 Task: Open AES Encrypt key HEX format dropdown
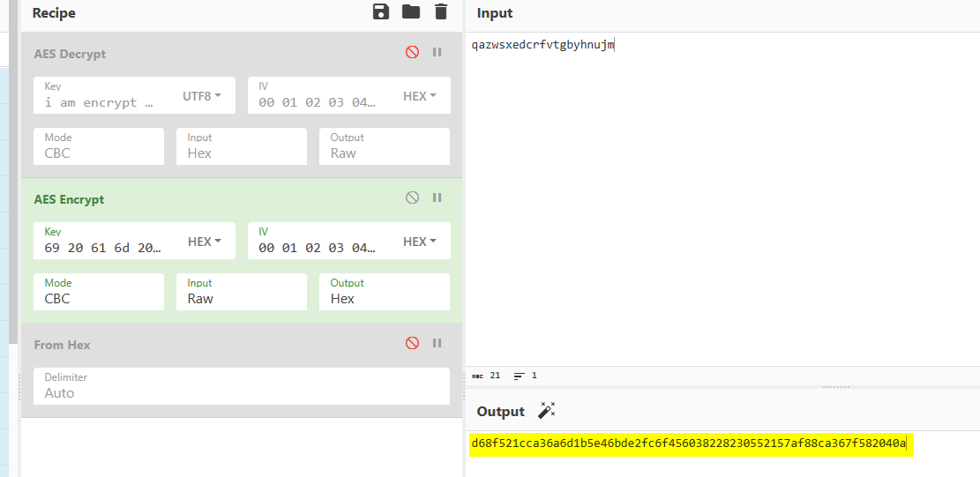[x=205, y=242]
